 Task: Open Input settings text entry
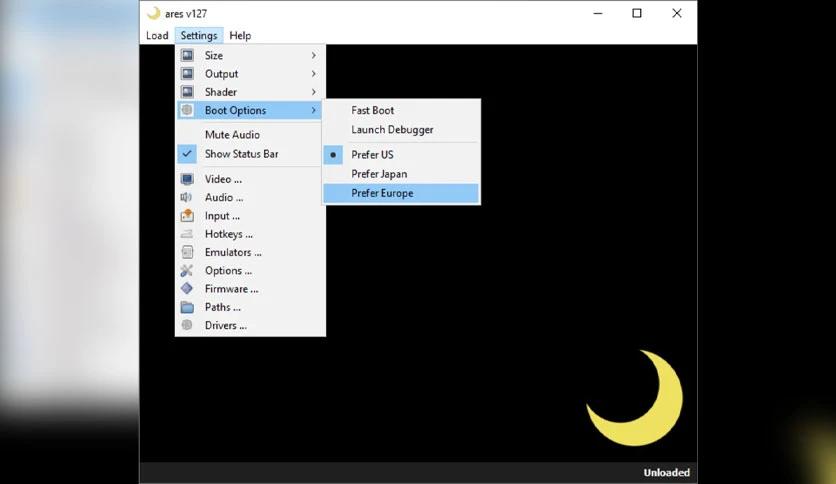click(222, 216)
